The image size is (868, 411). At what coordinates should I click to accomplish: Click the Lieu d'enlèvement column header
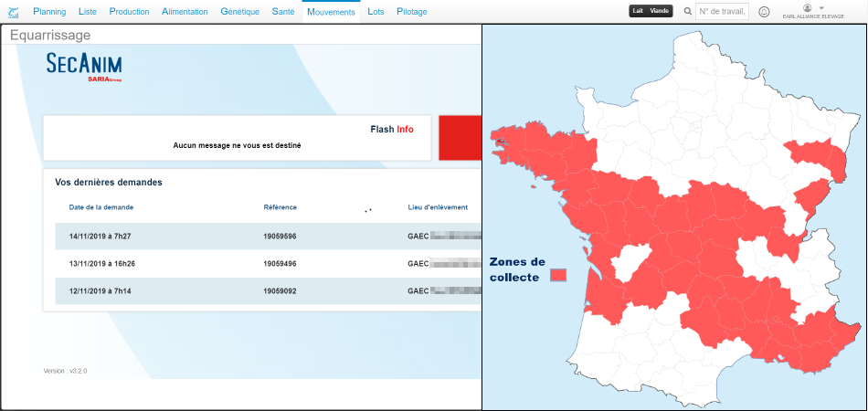438,207
